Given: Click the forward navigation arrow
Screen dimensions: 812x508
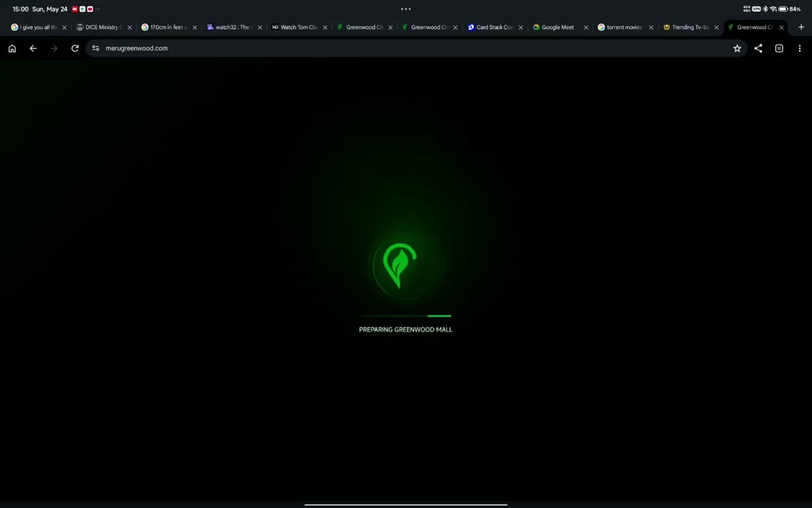Looking at the screenshot, I should point(54,48).
